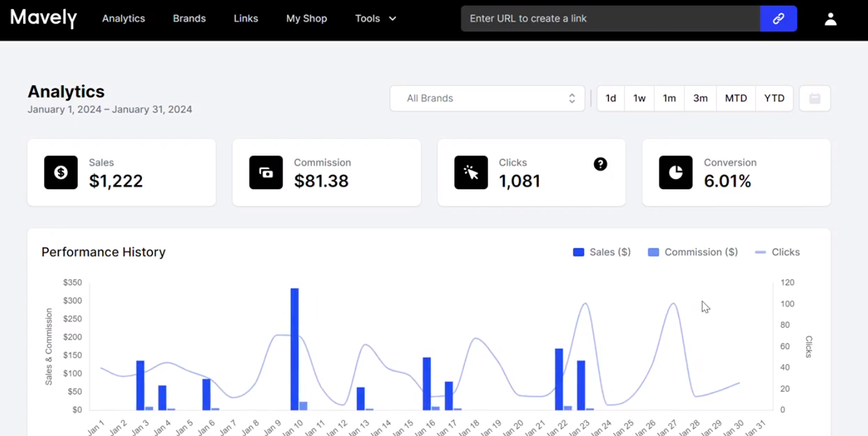Select the 1m time range

coord(669,98)
